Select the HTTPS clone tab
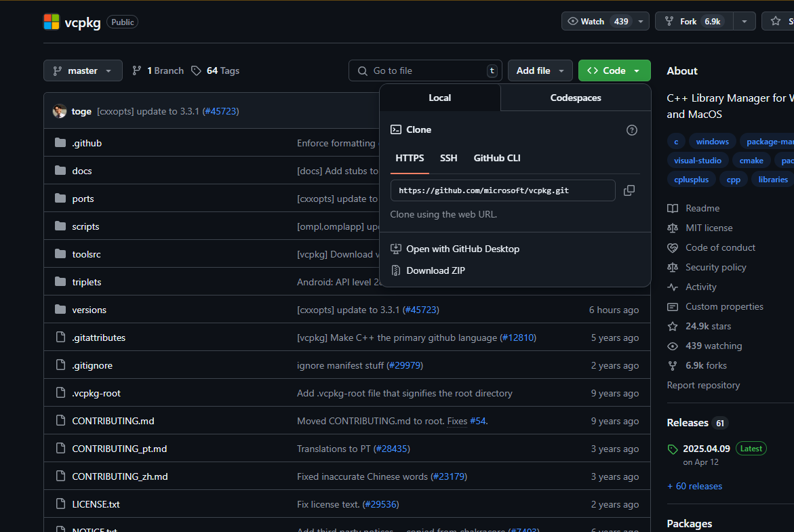794x532 pixels. pos(410,159)
